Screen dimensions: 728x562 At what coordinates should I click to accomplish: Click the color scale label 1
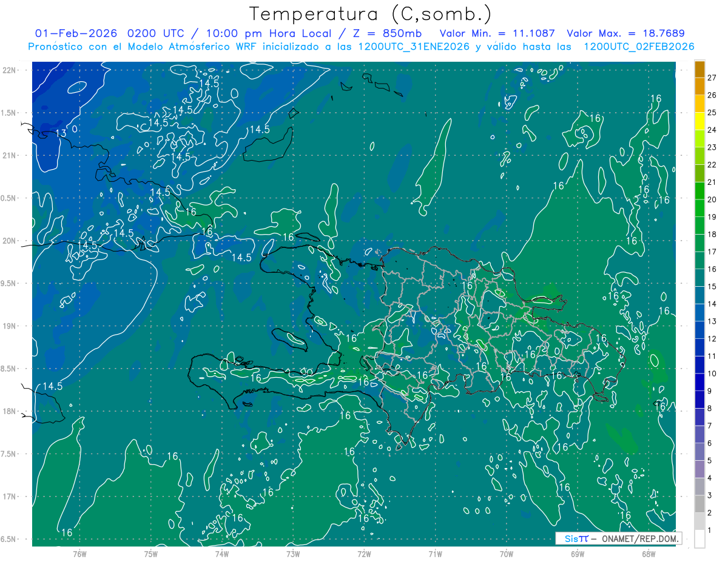[710, 530]
